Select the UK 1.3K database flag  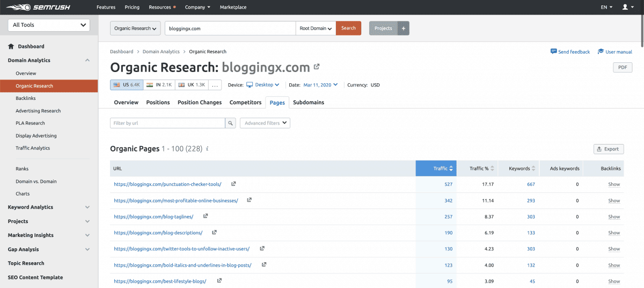pyautogui.click(x=191, y=85)
